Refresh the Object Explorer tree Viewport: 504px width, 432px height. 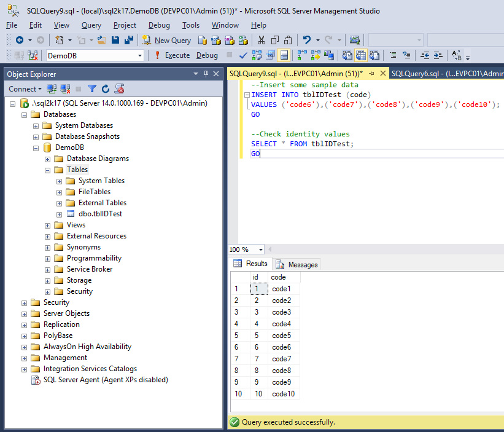click(106, 88)
